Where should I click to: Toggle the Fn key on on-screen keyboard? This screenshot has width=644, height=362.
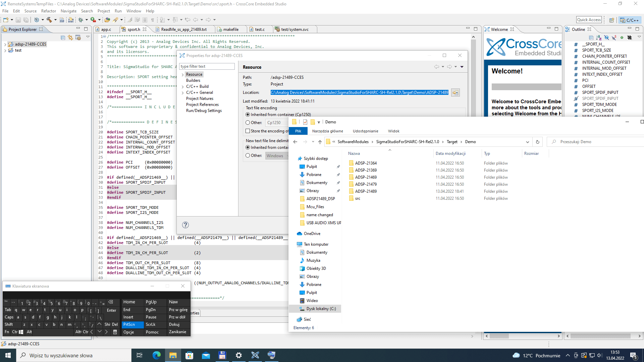[7, 332]
